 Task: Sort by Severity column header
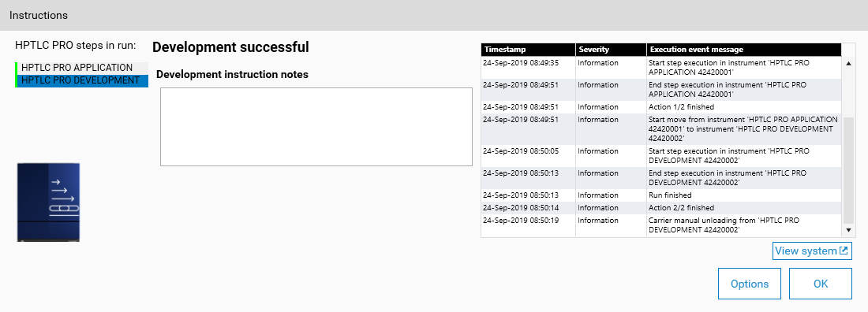611,50
